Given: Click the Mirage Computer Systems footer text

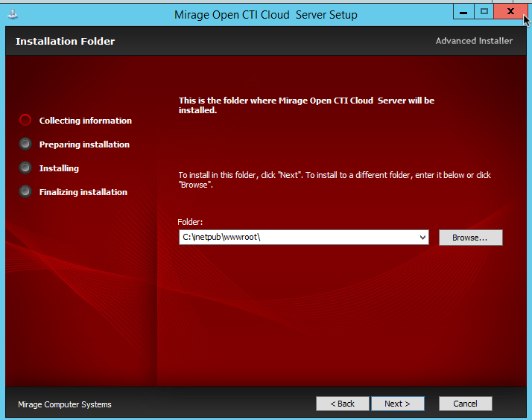Looking at the screenshot, I should pyautogui.click(x=65, y=404).
